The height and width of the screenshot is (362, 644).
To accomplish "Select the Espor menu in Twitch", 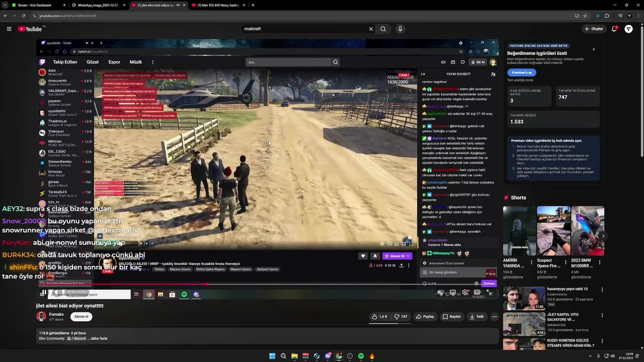I will click(114, 62).
